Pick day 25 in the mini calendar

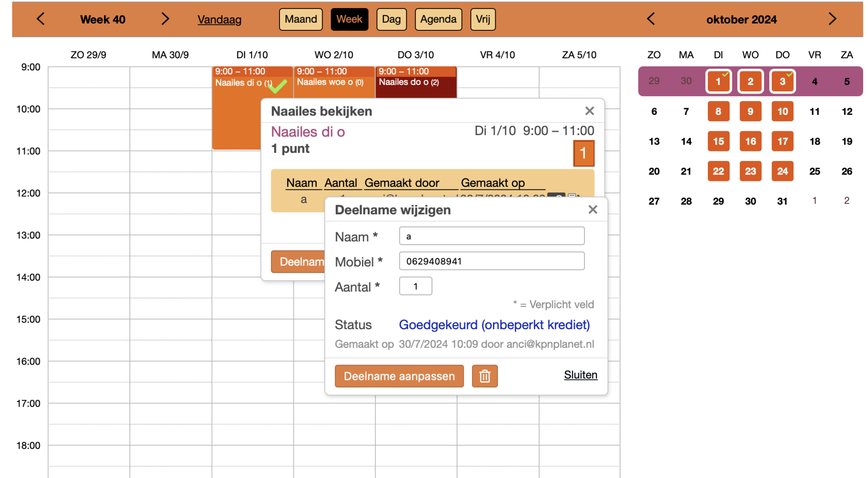tap(815, 171)
